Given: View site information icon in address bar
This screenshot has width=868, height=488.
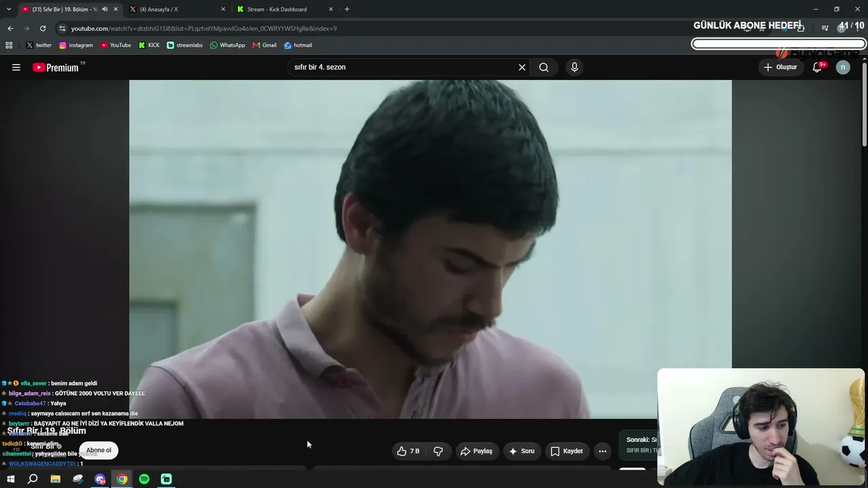Looking at the screenshot, I should pyautogui.click(x=62, y=28).
